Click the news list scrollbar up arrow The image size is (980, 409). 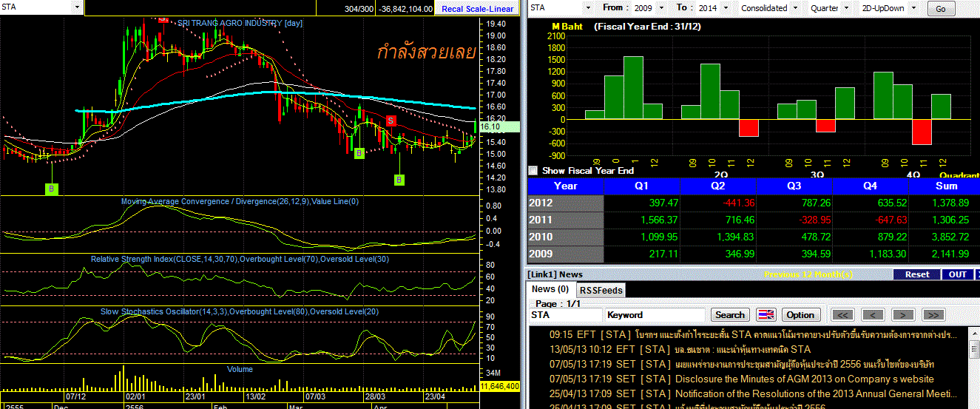point(973,334)
